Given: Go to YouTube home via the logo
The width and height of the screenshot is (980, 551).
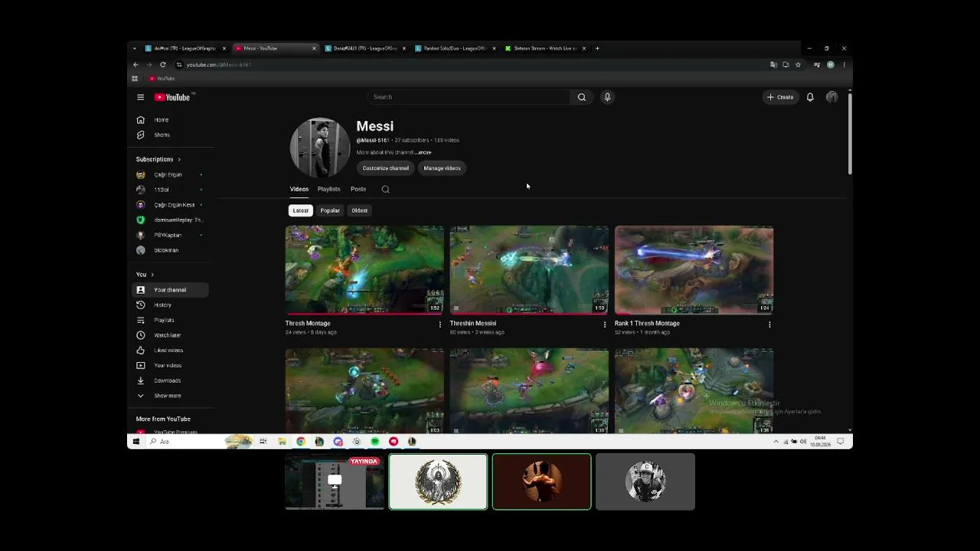Looking at the screenshot, I should [173, 97].
